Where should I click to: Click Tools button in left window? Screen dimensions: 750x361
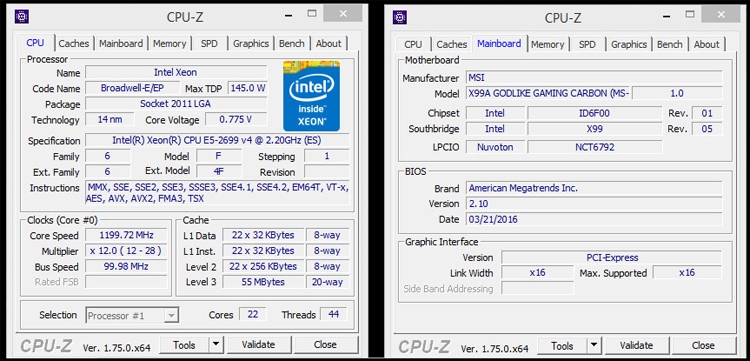pos(184,344)
